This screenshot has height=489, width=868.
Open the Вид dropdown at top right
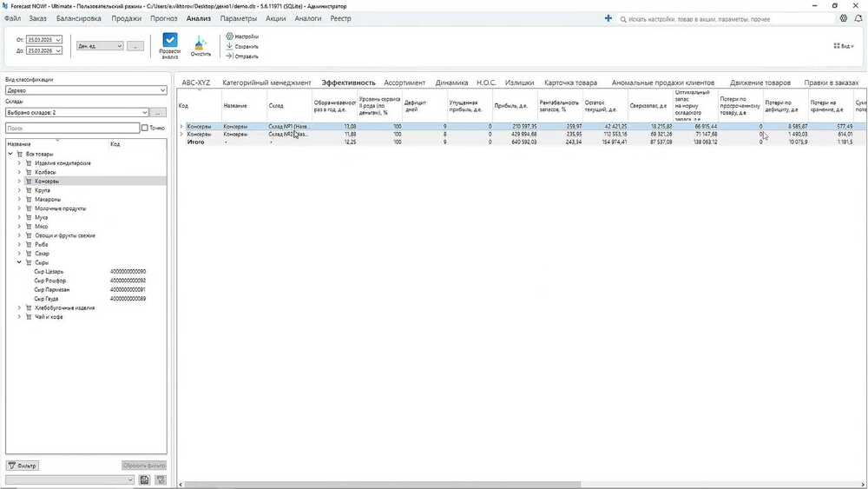tap(844, 46)
